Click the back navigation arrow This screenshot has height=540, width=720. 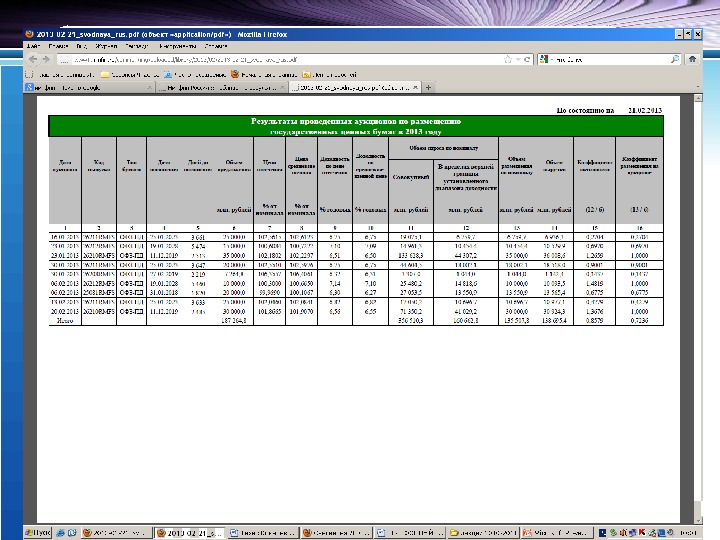tap(33, 60)
